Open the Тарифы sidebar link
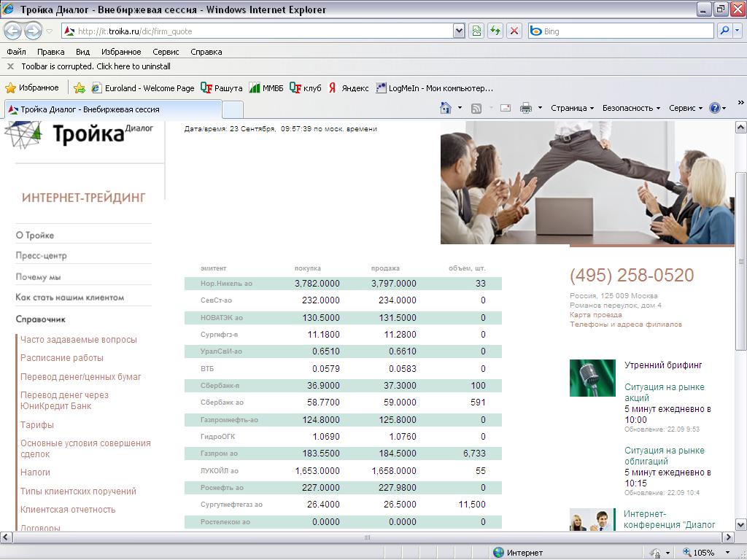Viewport: 747px width, 560px height. [x=37, y=425]
